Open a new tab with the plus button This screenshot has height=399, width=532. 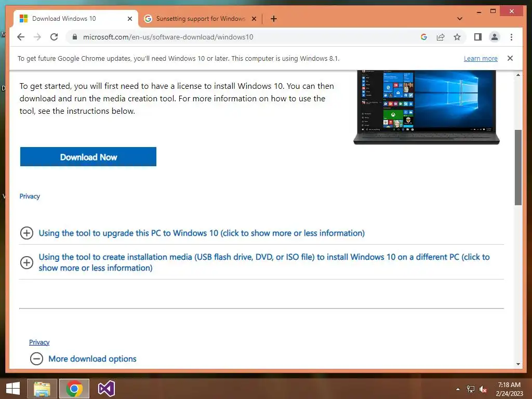pos(274,19)
